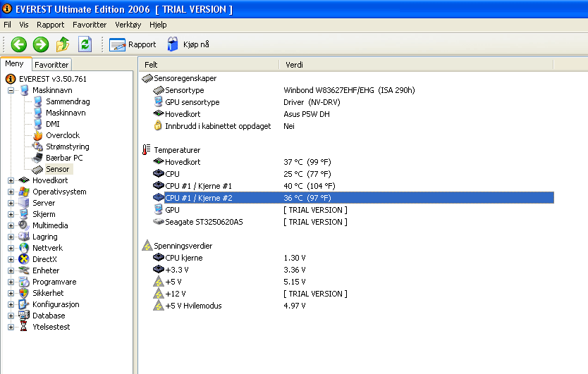Open the Rapport report wizard button
The width and height of the screenshot is (588, 374).
[133, 44]
